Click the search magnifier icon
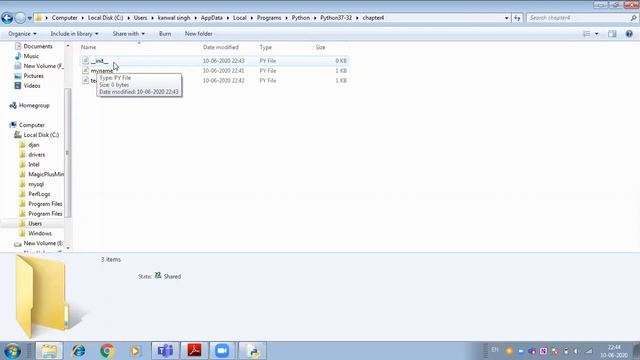640x360 pixels. 633,18
